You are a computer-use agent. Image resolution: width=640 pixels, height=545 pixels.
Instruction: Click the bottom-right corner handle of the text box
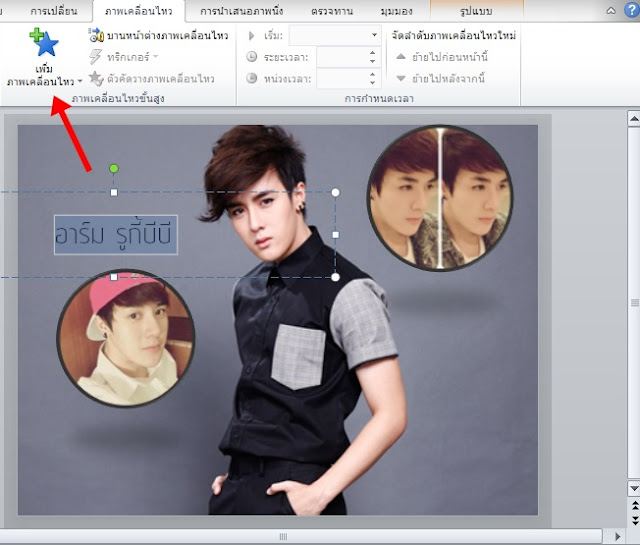pos(335,277)
